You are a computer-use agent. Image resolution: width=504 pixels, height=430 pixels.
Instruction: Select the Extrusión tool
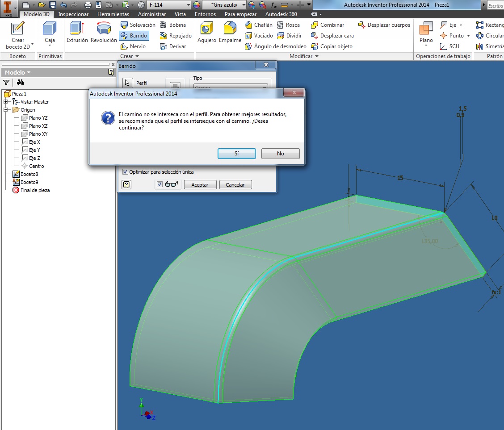77,32
